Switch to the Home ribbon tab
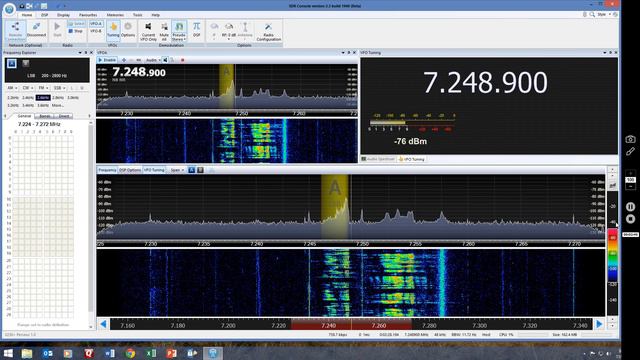This screenshot has width=640, height=360. [27, 15]
